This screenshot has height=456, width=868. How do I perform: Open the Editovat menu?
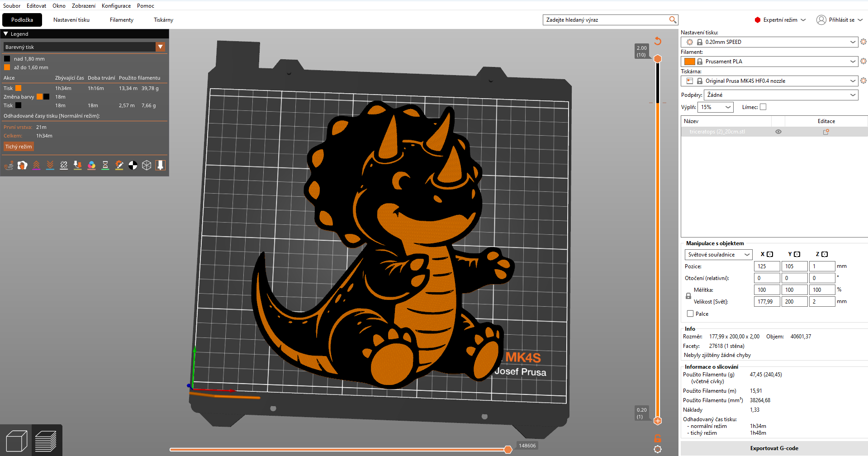(36, 6)
